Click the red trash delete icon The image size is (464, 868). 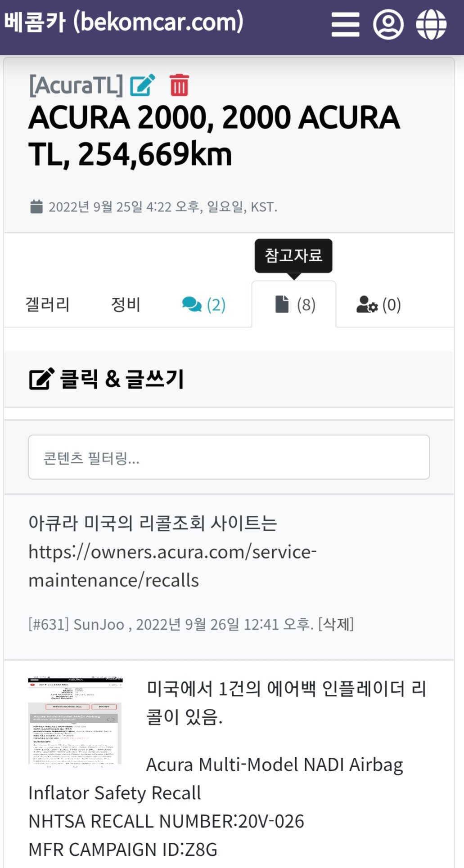pos(179,85)
